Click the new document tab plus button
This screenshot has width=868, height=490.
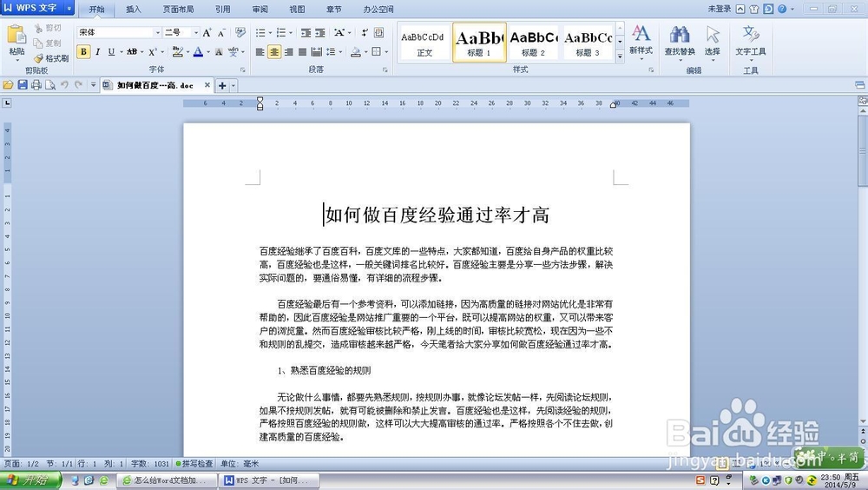click(x=222, y=85)
